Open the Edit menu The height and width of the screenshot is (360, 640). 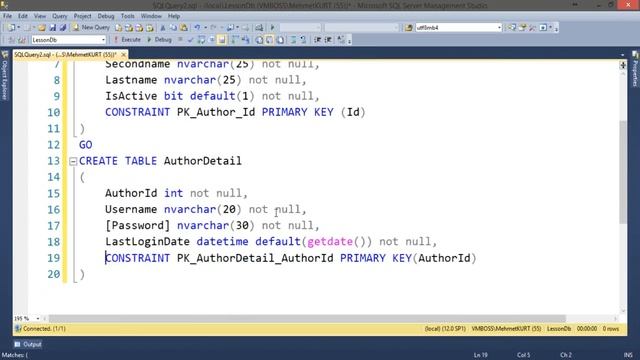23,16
